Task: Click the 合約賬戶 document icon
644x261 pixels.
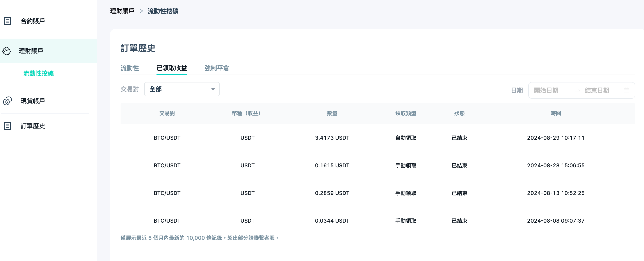Action: tap(7, 21)
